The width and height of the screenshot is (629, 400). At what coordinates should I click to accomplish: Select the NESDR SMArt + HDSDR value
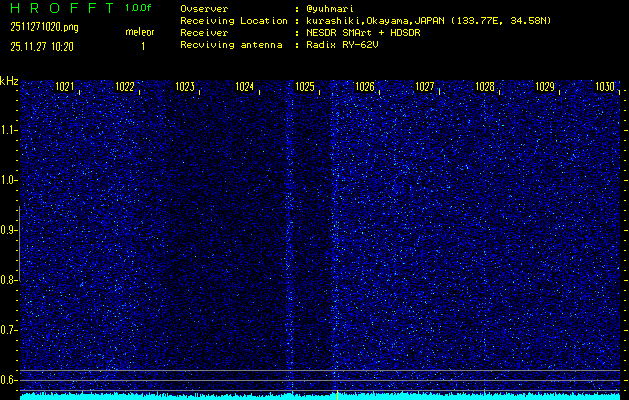(x=363, y=33)
